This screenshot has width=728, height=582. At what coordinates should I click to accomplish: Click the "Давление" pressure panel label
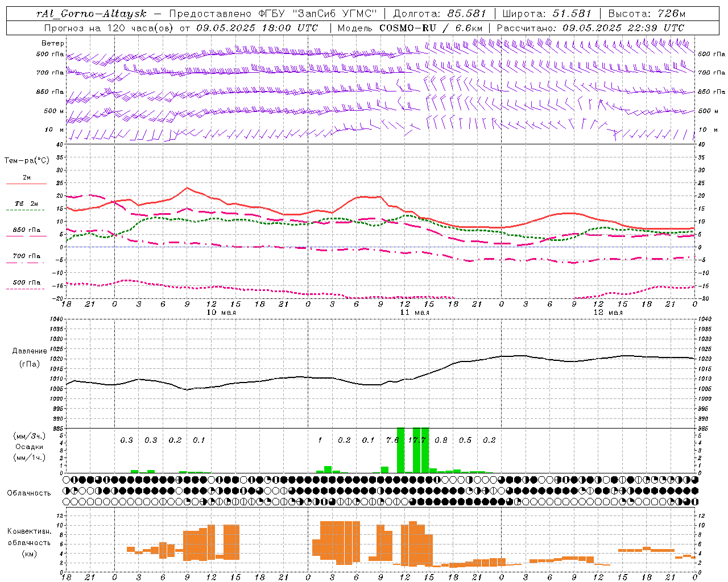(x=30, y=351)
